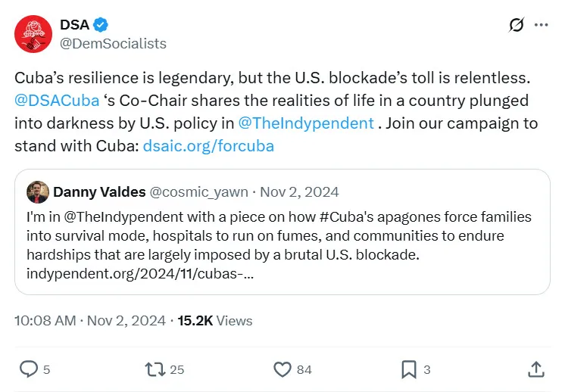The height and width of the screenshot is (392, 565).
Task: Click the blue verified badge
Action: click(98, 24)
